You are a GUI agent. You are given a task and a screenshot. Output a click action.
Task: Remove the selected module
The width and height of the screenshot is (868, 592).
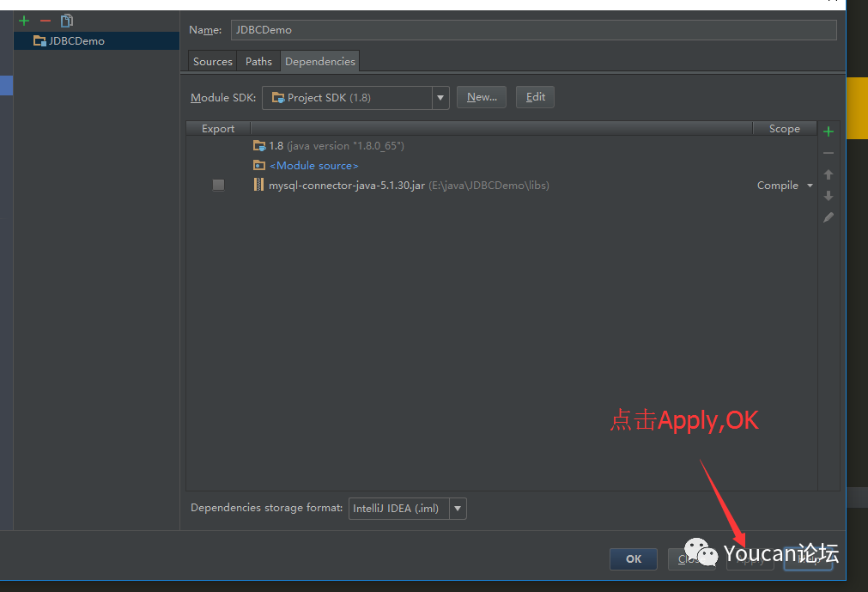(x=45, y=20)
